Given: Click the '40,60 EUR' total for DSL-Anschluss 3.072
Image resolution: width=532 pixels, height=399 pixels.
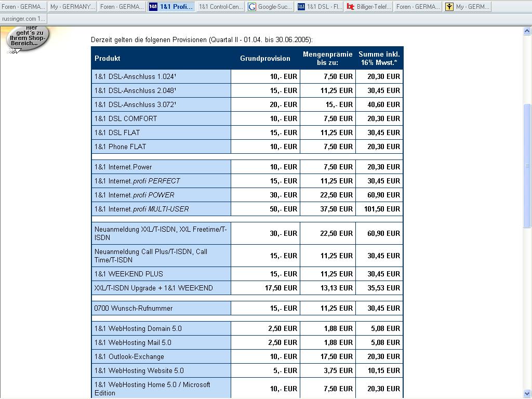Looking at the screenshot, I should [x=384, y=104].
